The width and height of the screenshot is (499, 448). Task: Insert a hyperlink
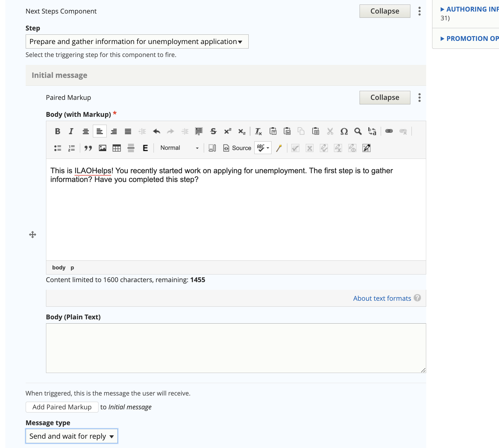coord(389,131)
